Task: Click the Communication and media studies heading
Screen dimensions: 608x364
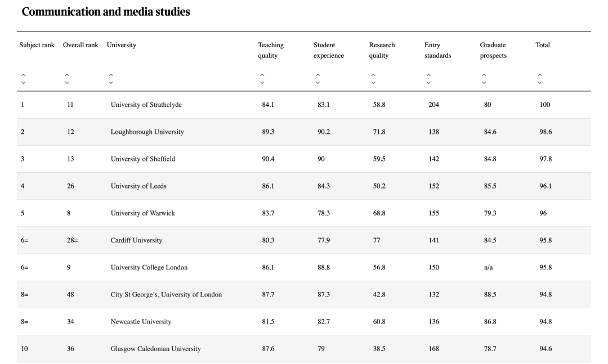Action: pyautogui.click(x=106, y=12)
